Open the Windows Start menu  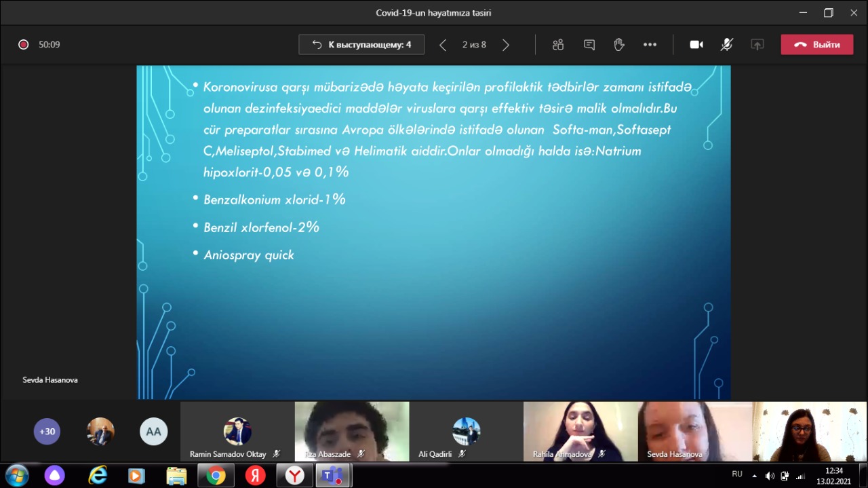tap(16, 475)
